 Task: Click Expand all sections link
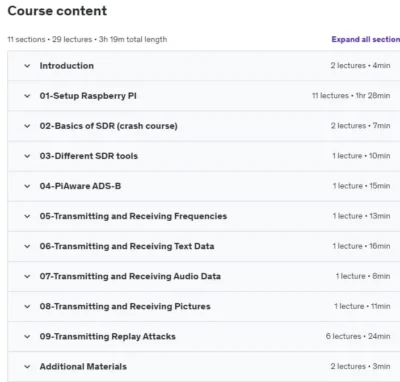366,39
